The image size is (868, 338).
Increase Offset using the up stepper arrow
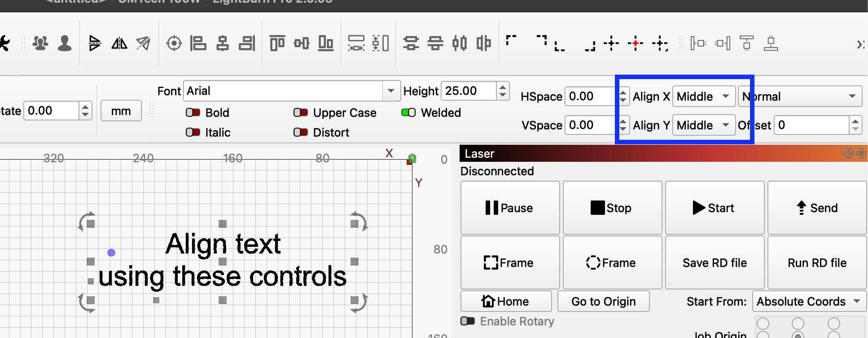tap(855, 121)
